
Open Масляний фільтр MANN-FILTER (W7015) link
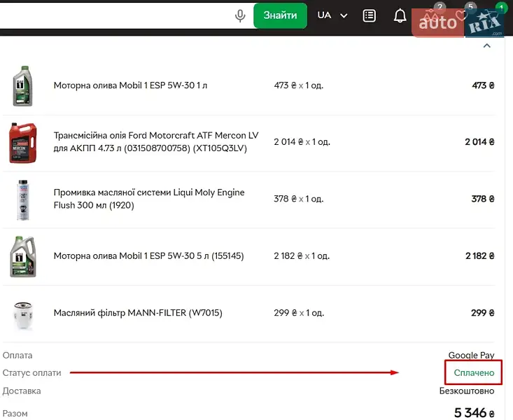click(x=138, y=313)
